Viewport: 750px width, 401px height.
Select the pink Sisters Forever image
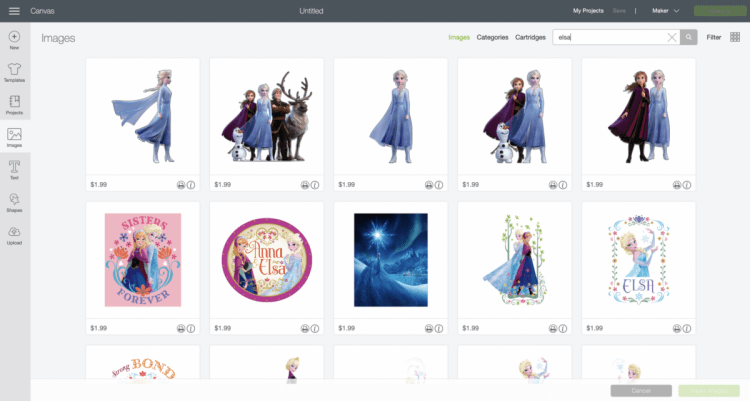[143, 260]
